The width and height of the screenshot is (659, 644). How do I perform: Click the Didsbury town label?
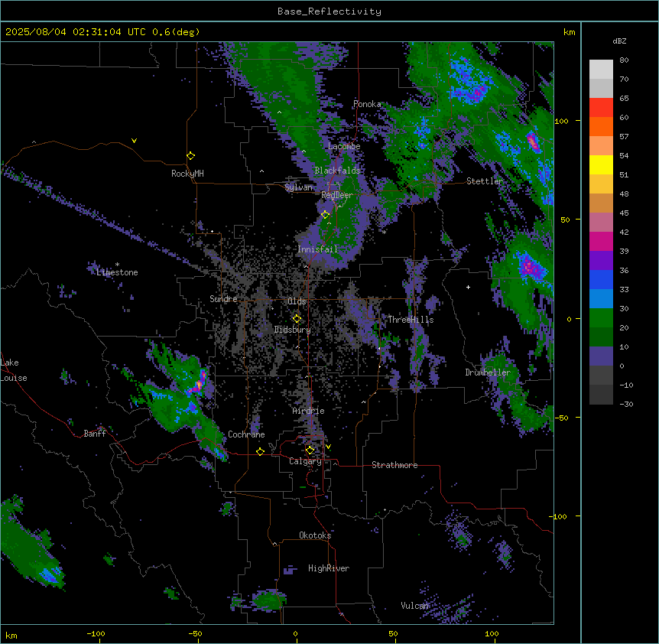tap(293, 330)
